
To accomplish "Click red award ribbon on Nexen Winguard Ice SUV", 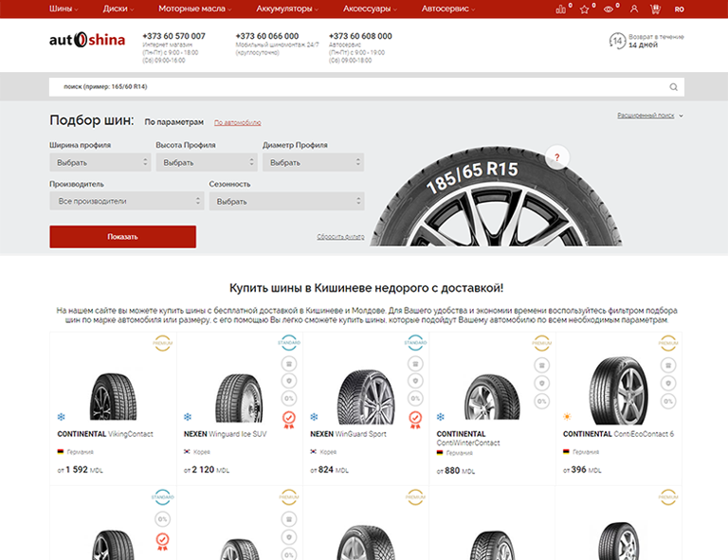I will (289, 420).
